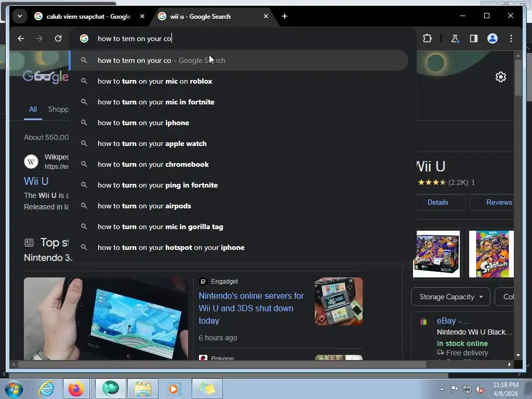Open more options next to Wii U rating
532x399 pixels.
point(473,182)
